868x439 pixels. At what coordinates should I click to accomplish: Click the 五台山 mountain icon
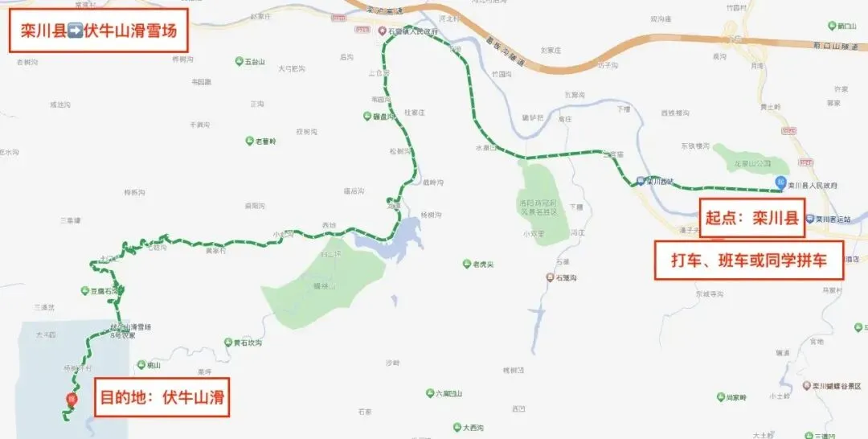coord(240,61)
